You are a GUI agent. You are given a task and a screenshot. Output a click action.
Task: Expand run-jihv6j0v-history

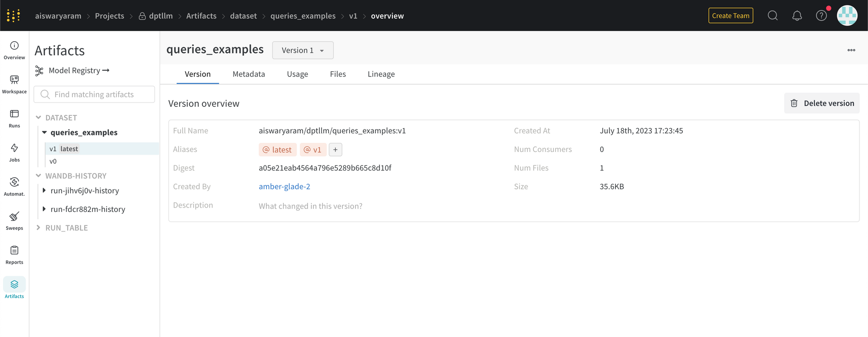(x=44, y=190)
